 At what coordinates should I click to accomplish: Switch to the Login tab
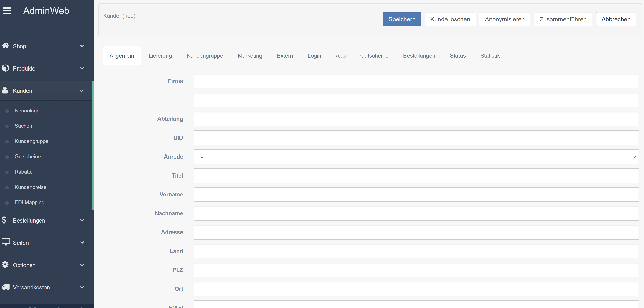tap(314, 56)
